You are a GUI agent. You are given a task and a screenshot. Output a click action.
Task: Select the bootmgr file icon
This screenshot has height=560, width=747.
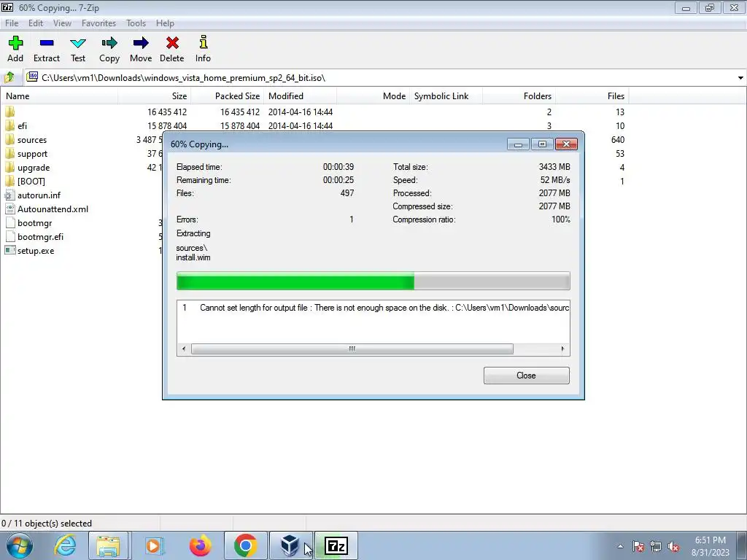click(x=9, y=223)
